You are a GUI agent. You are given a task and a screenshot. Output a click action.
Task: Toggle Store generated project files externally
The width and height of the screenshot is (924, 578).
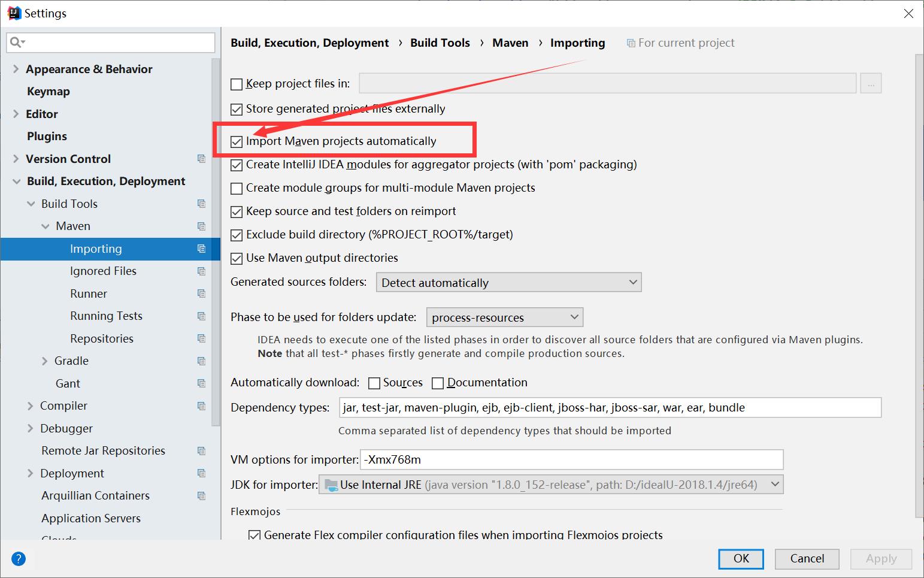(237, 109)
